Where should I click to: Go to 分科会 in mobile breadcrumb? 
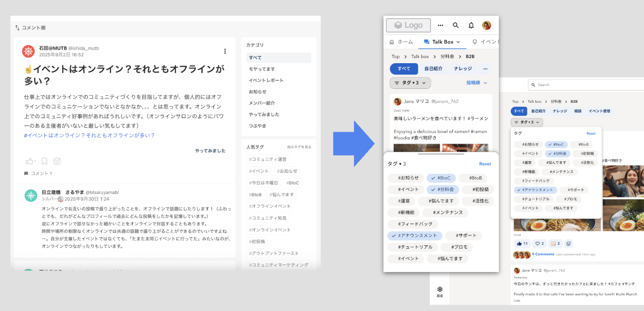tap(447, 56)
